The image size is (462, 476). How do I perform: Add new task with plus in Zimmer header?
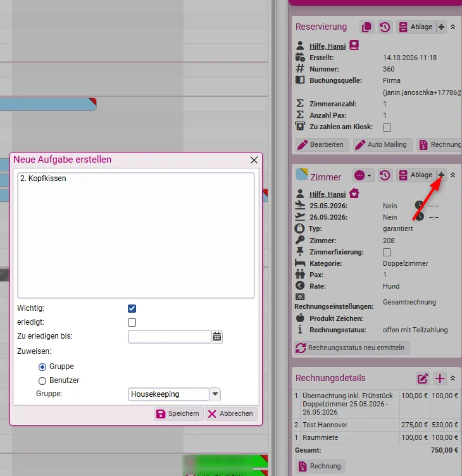pyautogui.click(x=441, y=175)
